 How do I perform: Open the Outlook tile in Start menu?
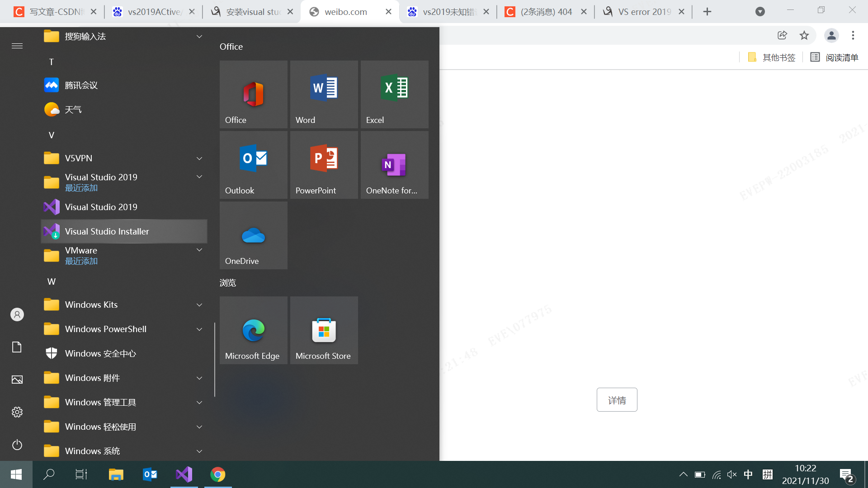click(x=253, y=164)
